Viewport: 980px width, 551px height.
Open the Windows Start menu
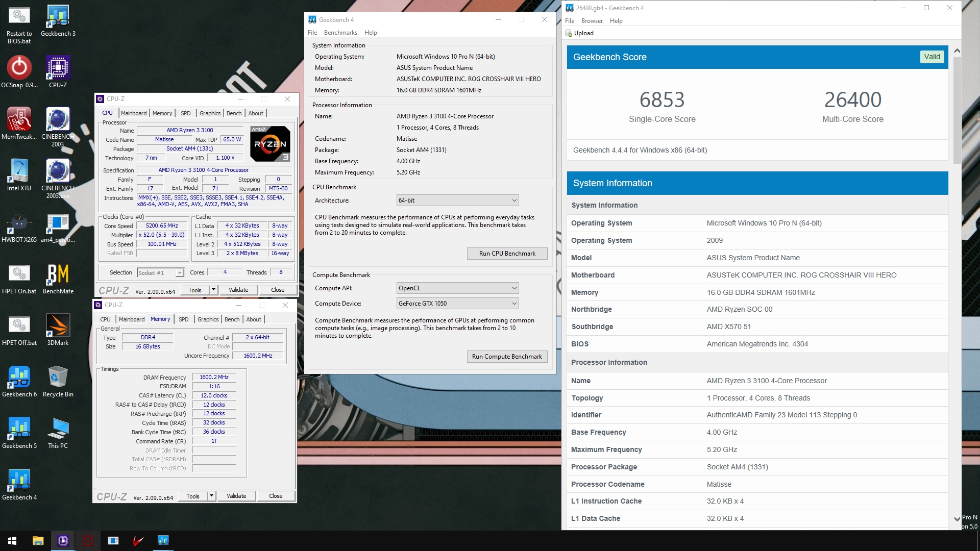click(12, 541)
